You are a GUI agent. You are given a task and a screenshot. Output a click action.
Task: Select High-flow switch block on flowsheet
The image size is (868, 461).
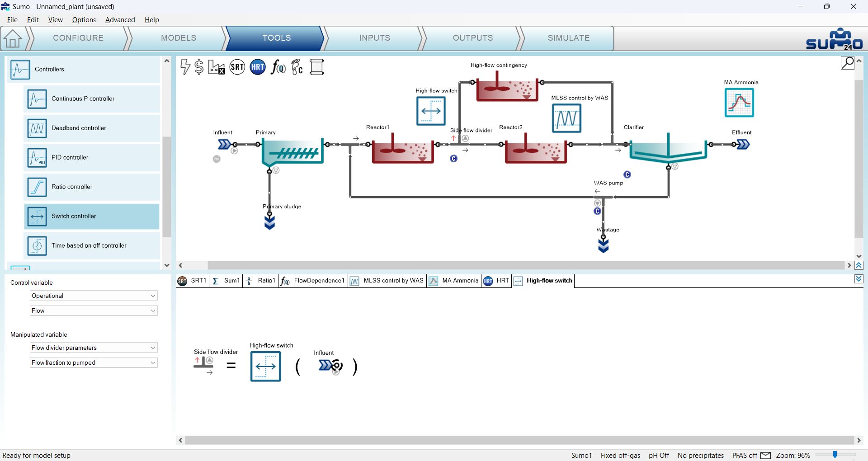point(431,111)
